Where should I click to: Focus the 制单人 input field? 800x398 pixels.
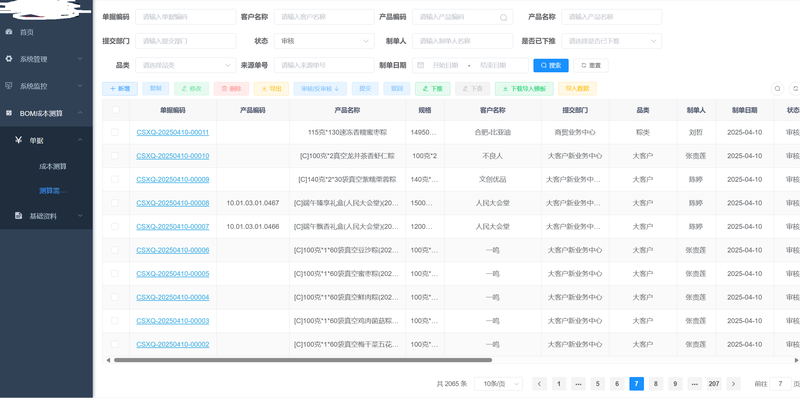(x=462, y=41)
